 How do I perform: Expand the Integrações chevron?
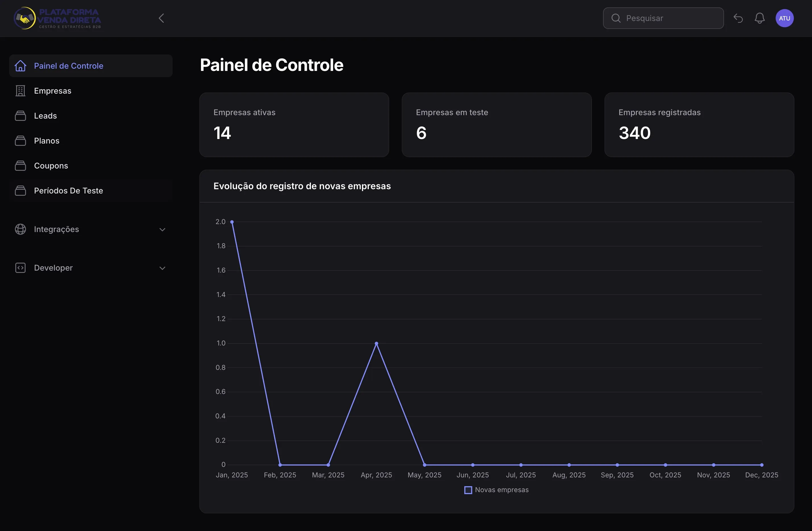click(162, 229)
